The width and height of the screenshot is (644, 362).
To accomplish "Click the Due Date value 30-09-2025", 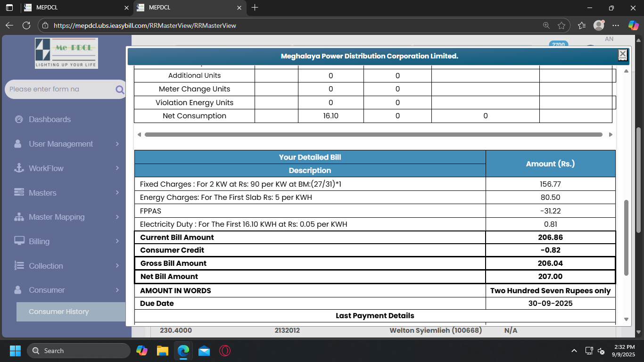I will [x=550, y=304].
